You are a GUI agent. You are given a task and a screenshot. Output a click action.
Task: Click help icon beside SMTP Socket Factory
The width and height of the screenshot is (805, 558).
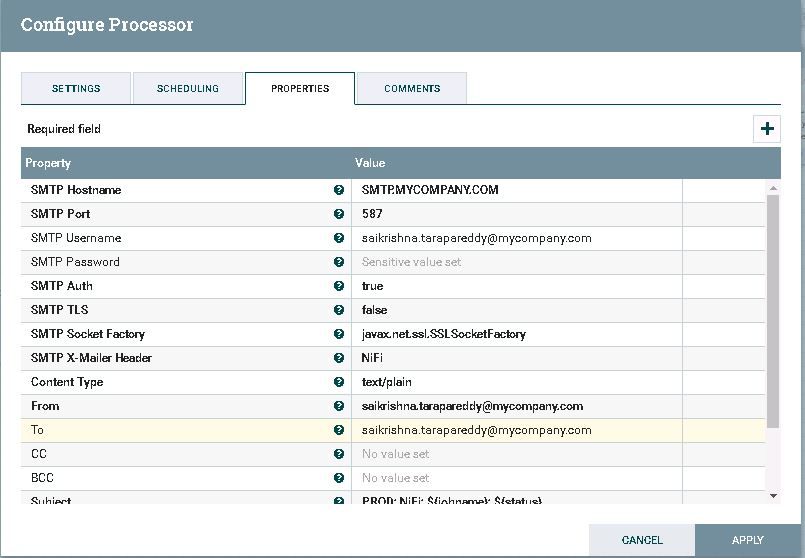339,334
